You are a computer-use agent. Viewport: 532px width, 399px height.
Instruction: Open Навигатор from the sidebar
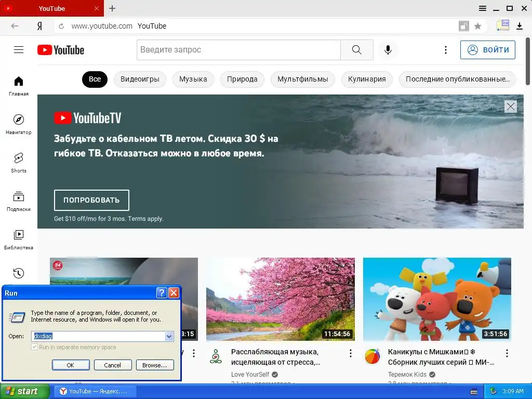tap(19, 125)
